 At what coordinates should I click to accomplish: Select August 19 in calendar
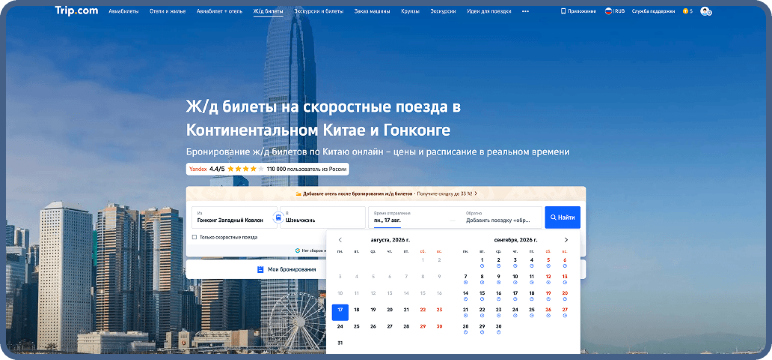tap(373, 310)
